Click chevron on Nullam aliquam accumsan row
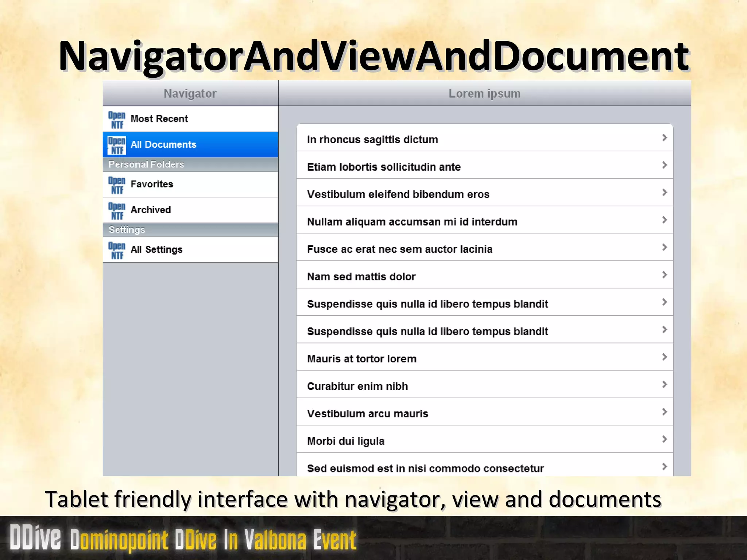 665,220
